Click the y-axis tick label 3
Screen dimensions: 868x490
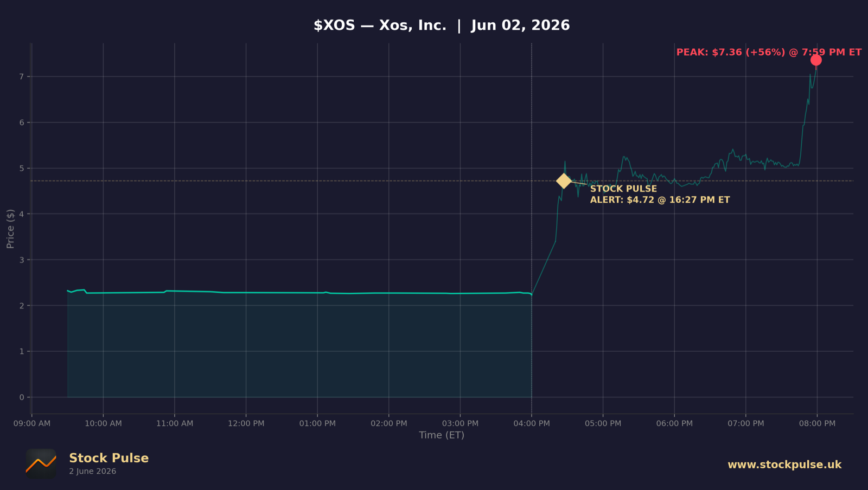click(x=22, y=260)
